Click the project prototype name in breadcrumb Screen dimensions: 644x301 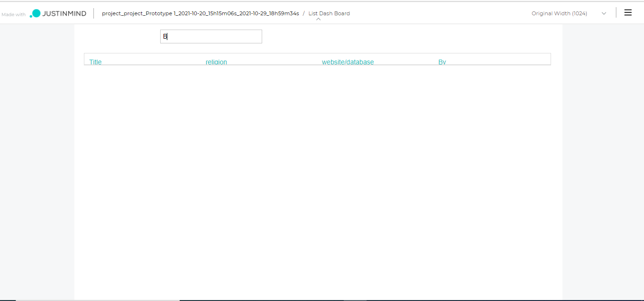(x=200, y=13)
